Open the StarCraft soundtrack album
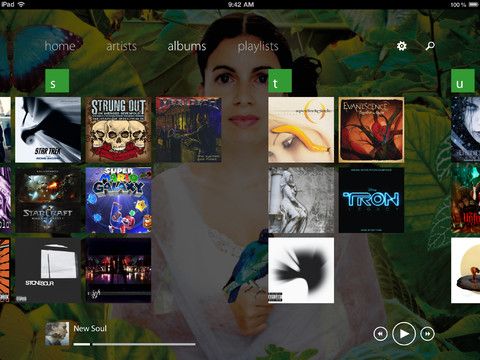480x360 pixels. (48, 200)
